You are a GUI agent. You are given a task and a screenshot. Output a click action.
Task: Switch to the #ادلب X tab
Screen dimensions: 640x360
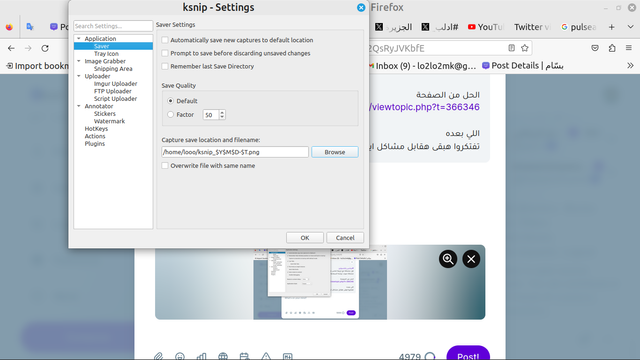click(x=440, y=27)
